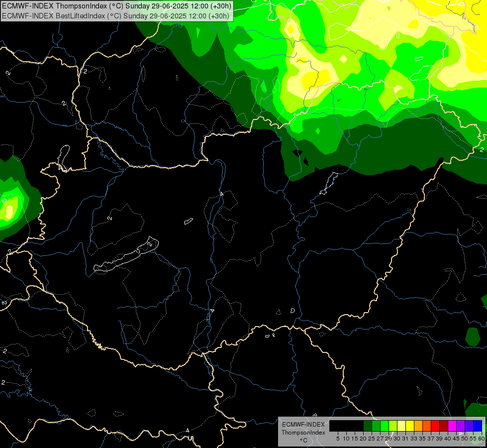Click the red 37–39 legend swatch

click(x=435, y=426)
